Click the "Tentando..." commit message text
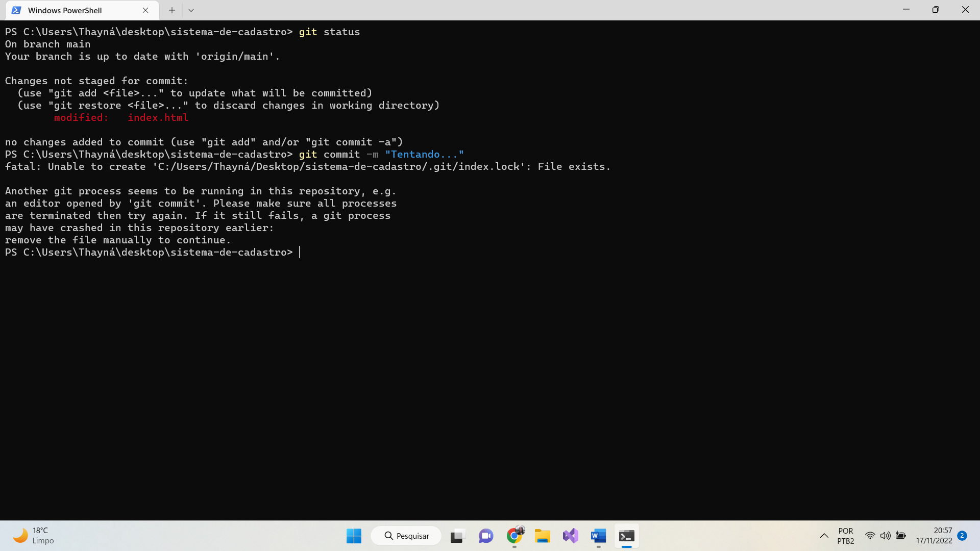980x551 pixels. click(x=424, y=155)
